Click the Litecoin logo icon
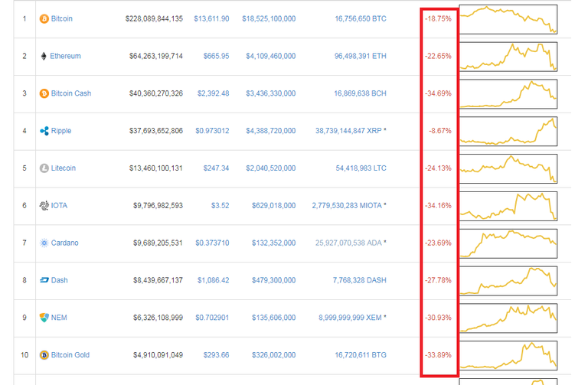Viewport: 588px width, 385px height. [x=44, y=168]
